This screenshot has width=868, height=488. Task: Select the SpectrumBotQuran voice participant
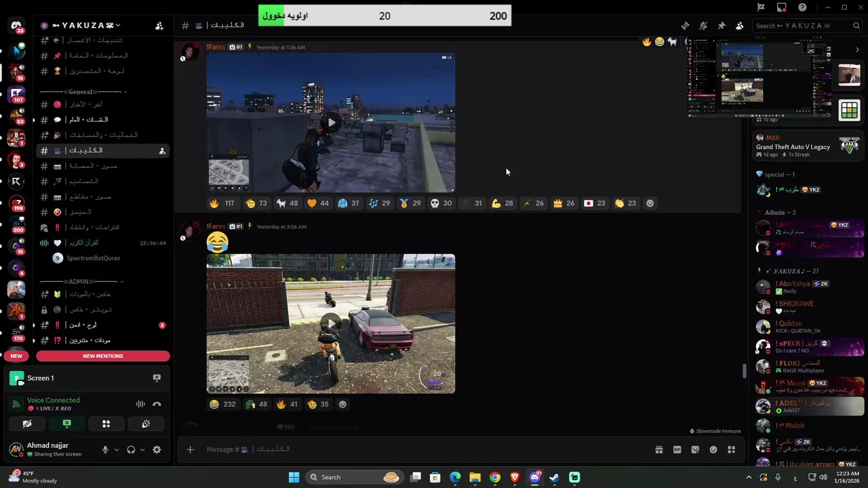point(95,258)
